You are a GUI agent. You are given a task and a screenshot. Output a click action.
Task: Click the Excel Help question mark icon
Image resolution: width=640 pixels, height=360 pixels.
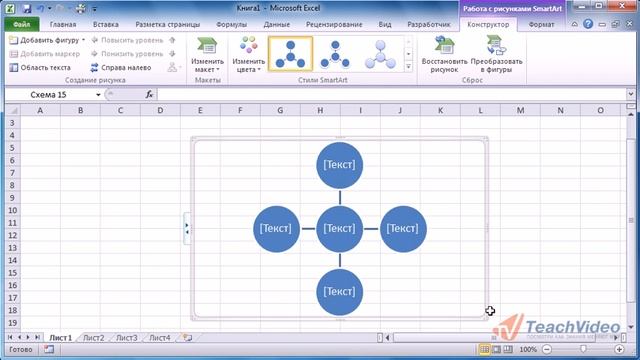tap(588, 24)
